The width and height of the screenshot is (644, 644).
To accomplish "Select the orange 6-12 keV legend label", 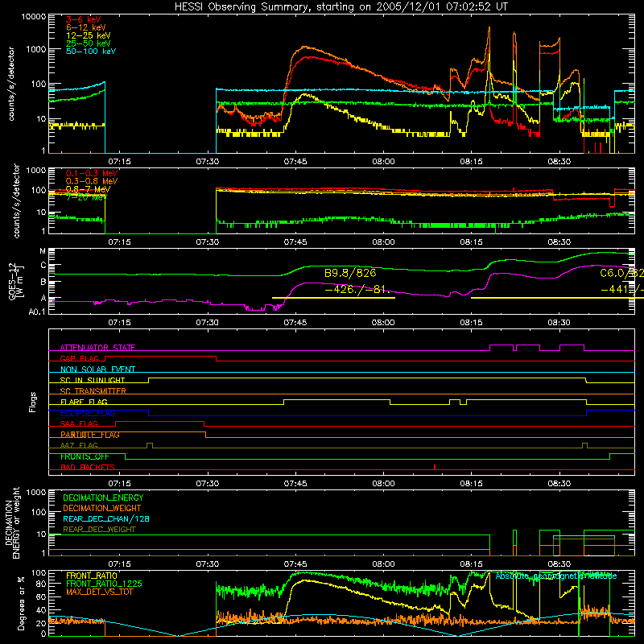I will [x=86, y=27].
